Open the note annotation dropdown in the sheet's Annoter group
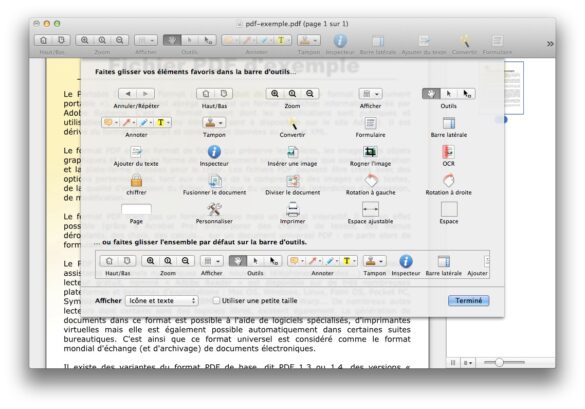Screen dimensions: 585x409 (x=111, y=122)
